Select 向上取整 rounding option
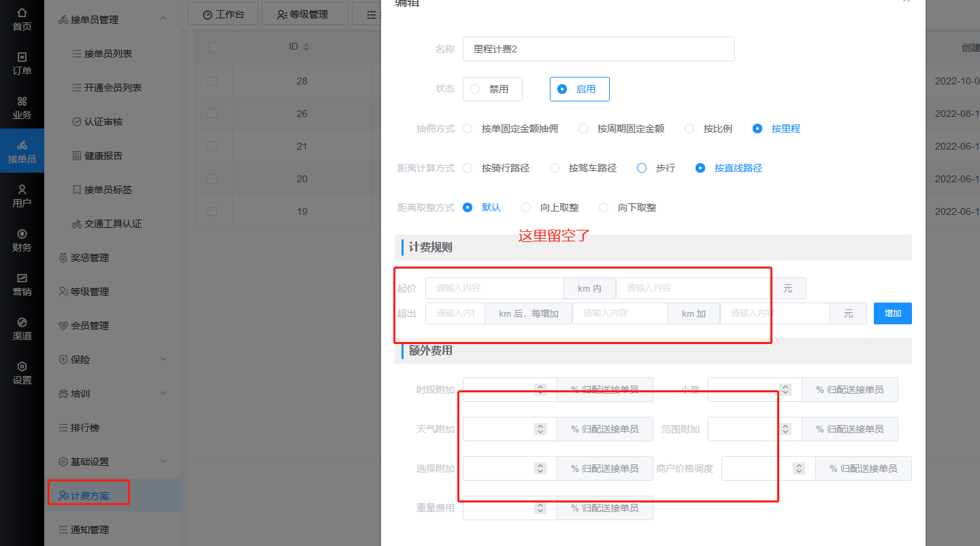This screenshot has width=980, height=546. 550,207
